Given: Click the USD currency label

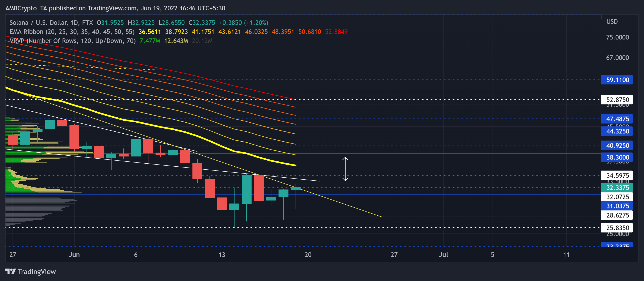Looking at the screenshot, I should [612, 22].
